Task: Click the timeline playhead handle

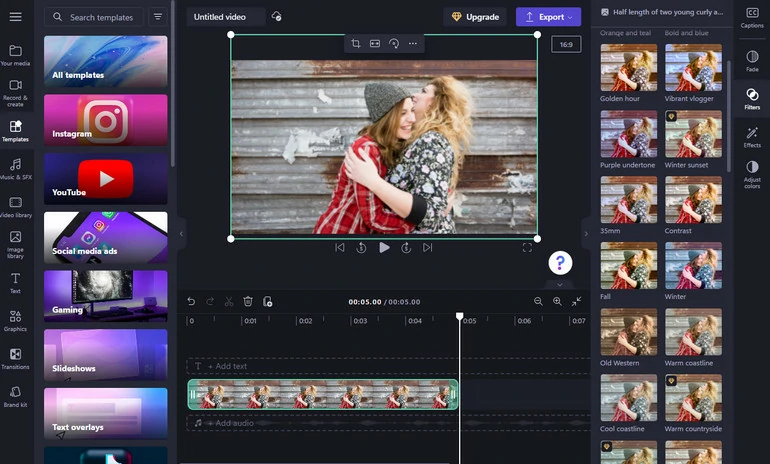Action: (460, 316)
